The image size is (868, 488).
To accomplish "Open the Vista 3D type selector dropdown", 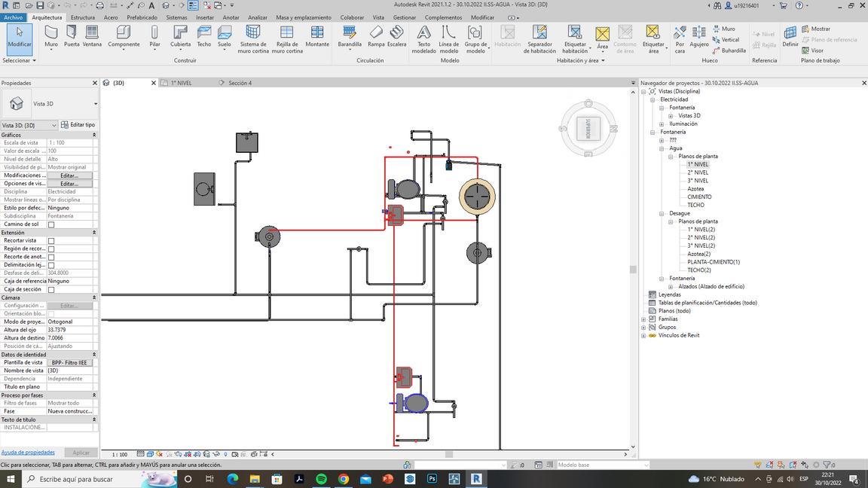I will [x=96, y=104].
